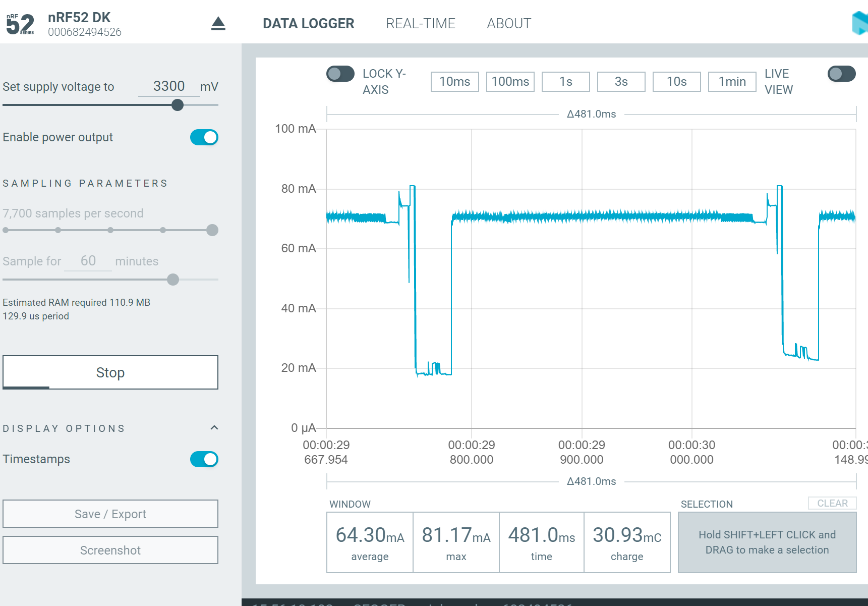Click the 80 mA axis label
Image resolution: width=868 pixels, height=606 pixels.
pos(299,189)
